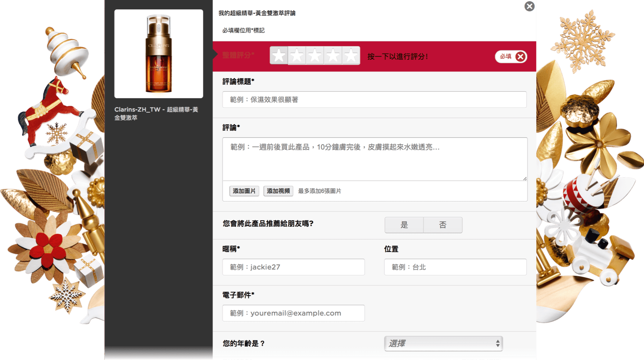Screen dimensions: 644x360
Task: Click the 必填欄位用*標記 notice text
Action: click(x=243, y=31)
